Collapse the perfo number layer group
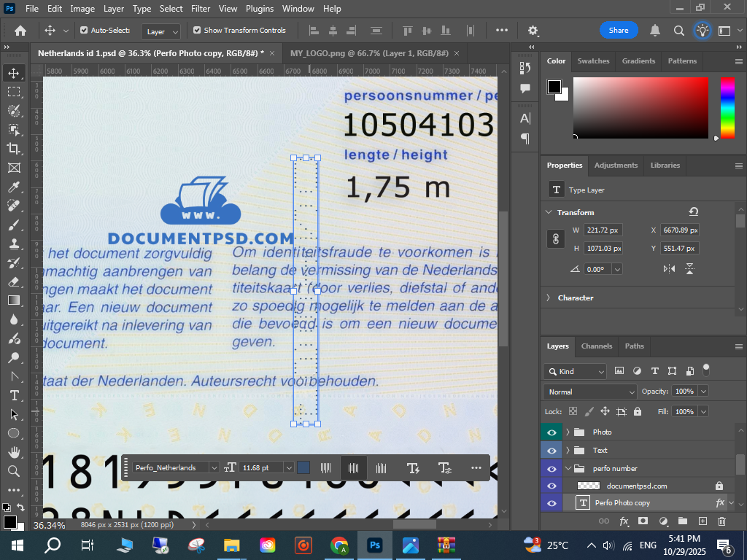The image size is (747, 560). coord(568,468)
